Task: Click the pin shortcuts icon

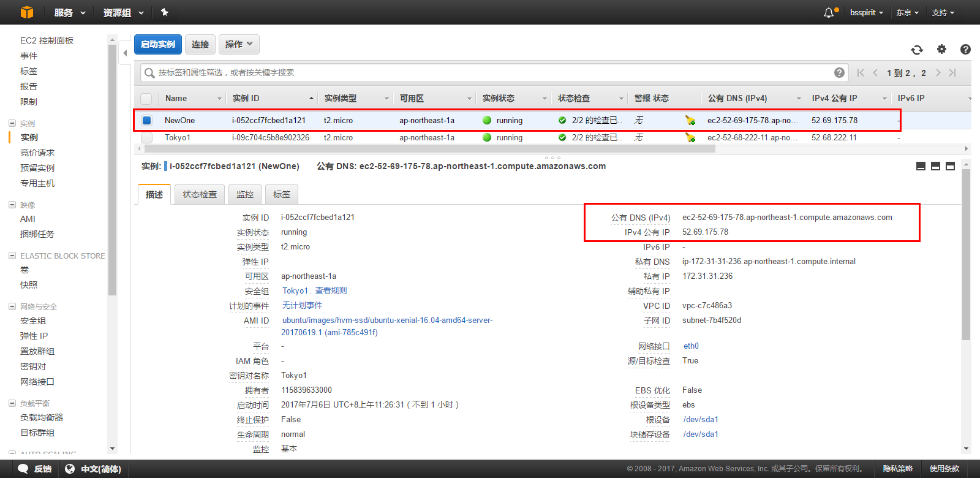Action: pos(164,12)
